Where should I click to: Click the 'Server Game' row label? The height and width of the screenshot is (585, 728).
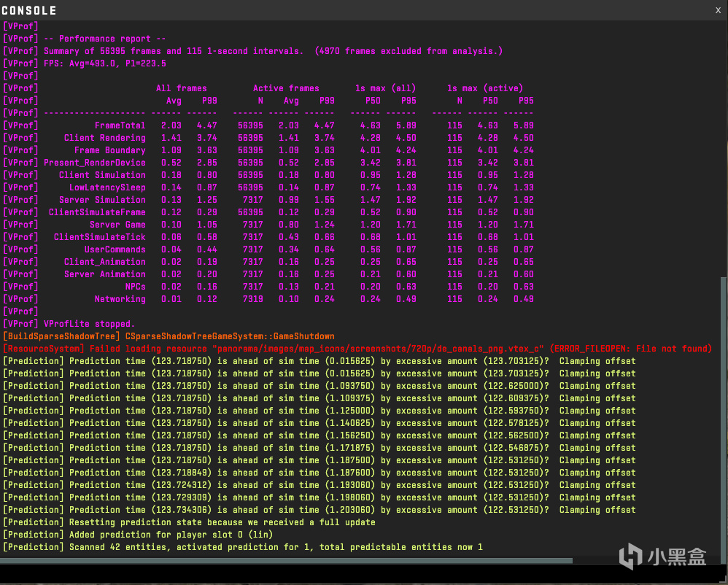117,225
